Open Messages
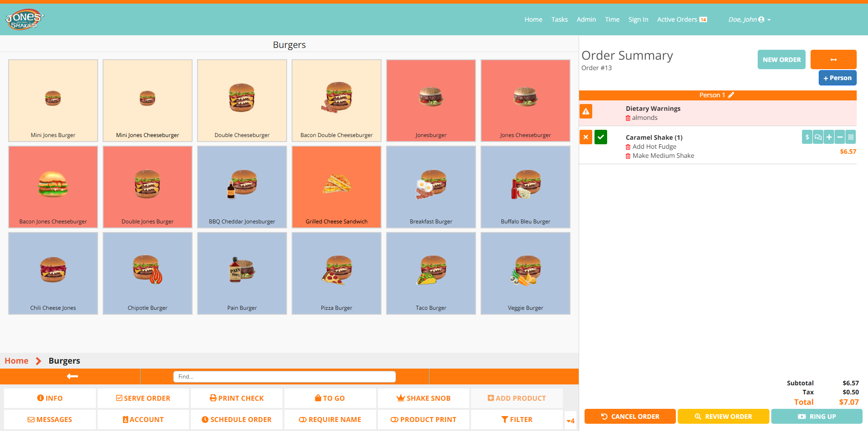868x431 pixels. tap(50, 420)
